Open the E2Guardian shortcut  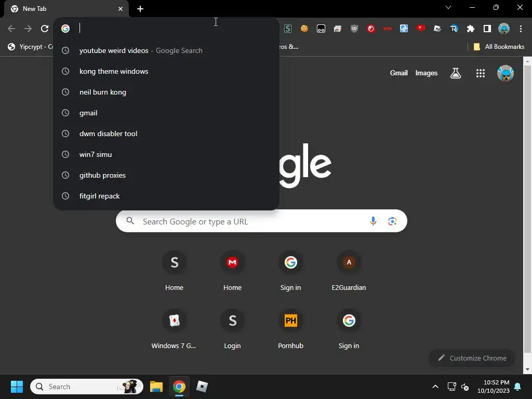(349, 271)
